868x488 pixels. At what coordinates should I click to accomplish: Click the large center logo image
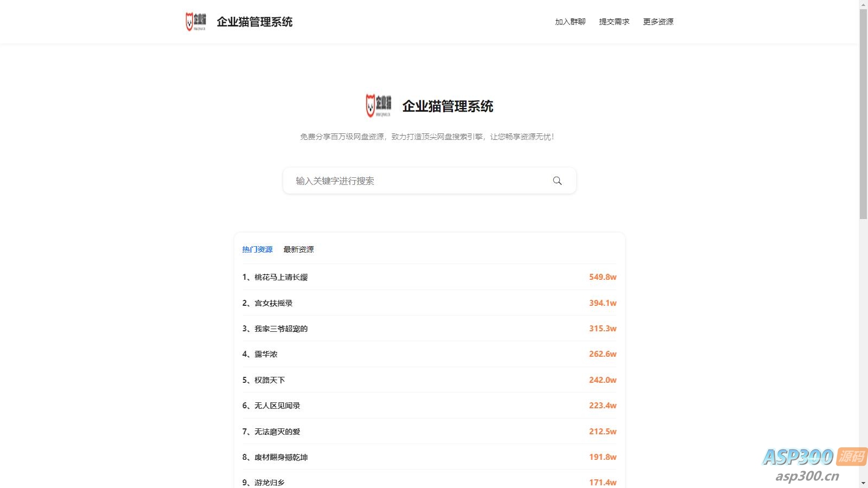coord(378,106)
